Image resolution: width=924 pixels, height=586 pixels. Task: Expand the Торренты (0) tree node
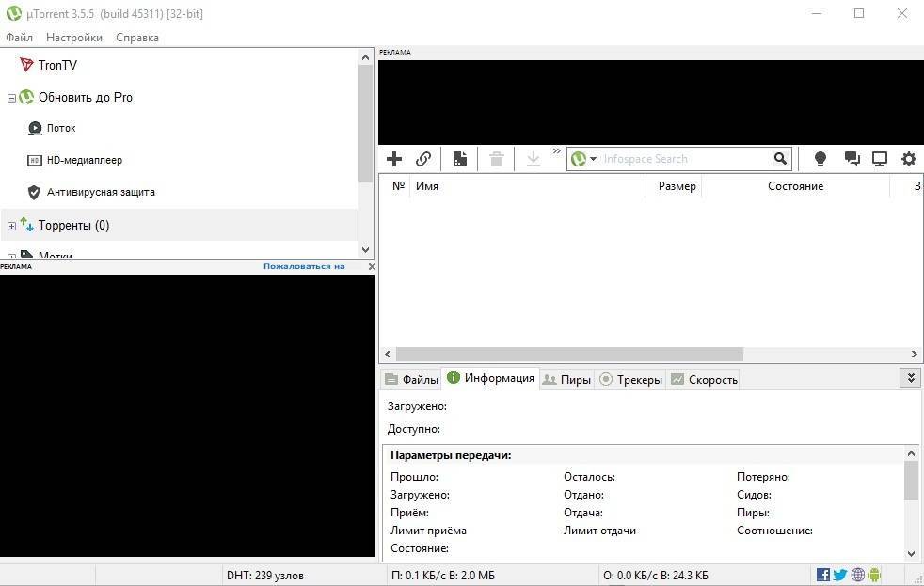point(11,226)
